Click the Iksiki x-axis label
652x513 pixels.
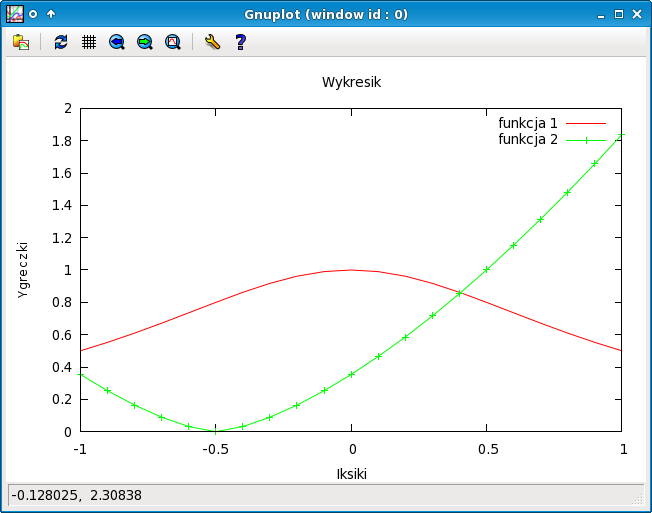[x=351, y=473]
